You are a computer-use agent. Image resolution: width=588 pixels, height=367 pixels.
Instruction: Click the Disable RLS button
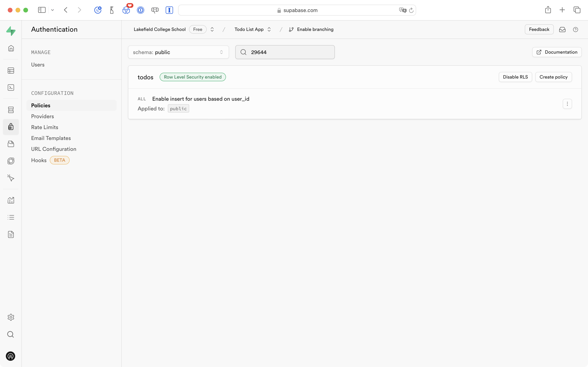point(515,77)
